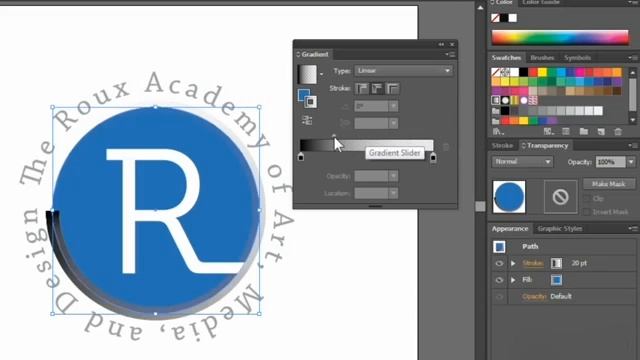Image resolution: width=640 pixels, height=360 pixels.
Task: Toggle visibility of the Fill attribute
Action: point(499,280)
